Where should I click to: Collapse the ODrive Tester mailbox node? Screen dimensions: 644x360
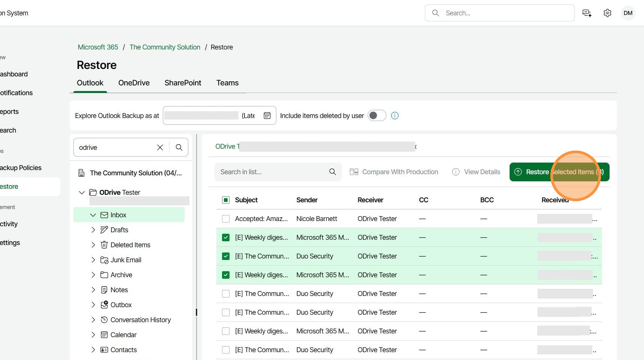pos(82,193)
